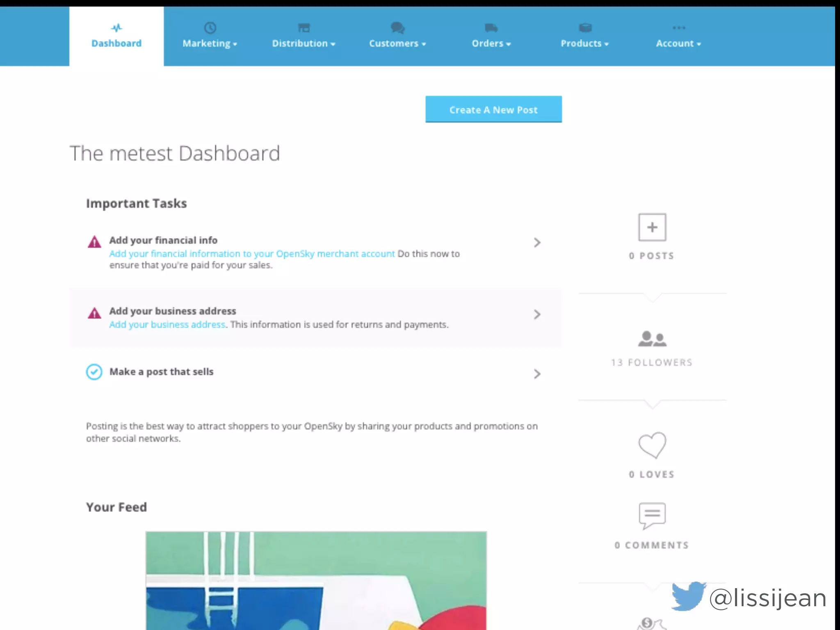Click the checkmark circle next to Make a post
The image size is (840, 630).
click(x=94, y=372)
